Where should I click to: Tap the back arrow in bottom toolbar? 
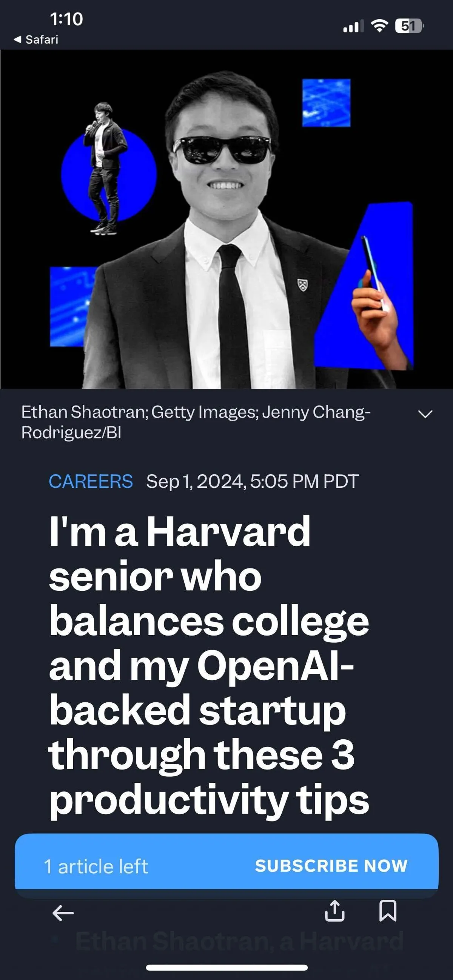(x=63, y=913)
